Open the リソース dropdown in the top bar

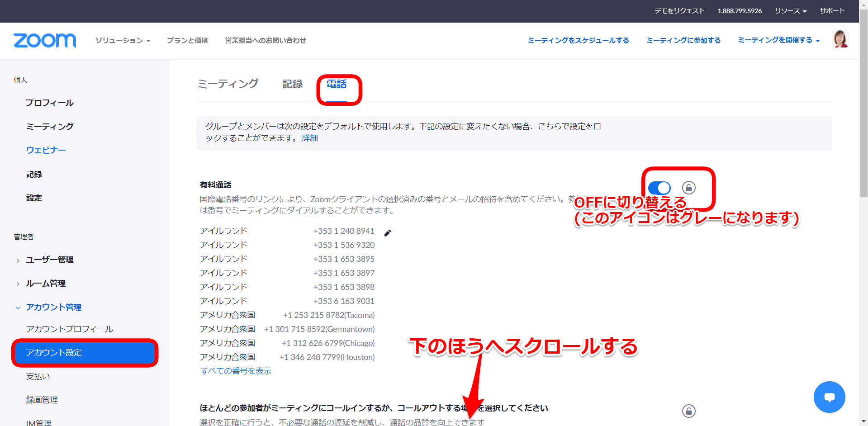(790, 11)
